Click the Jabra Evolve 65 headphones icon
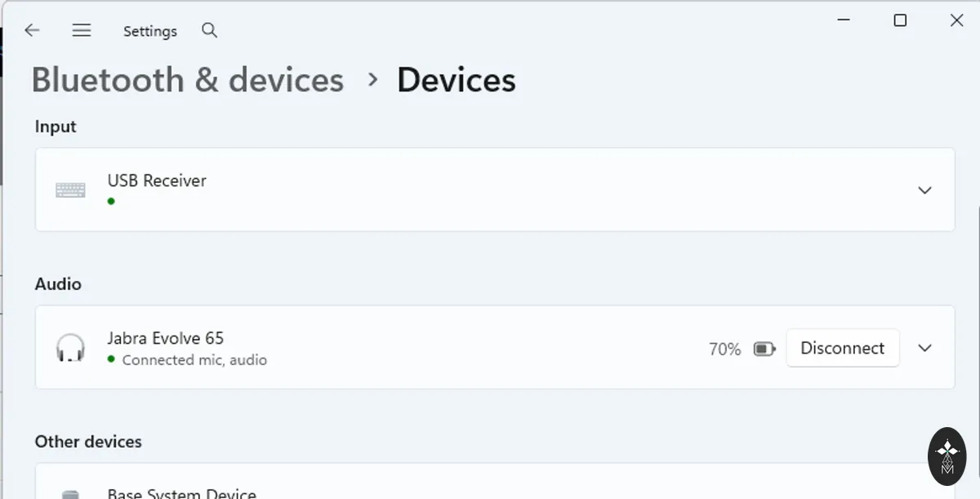 coord(70,348)
